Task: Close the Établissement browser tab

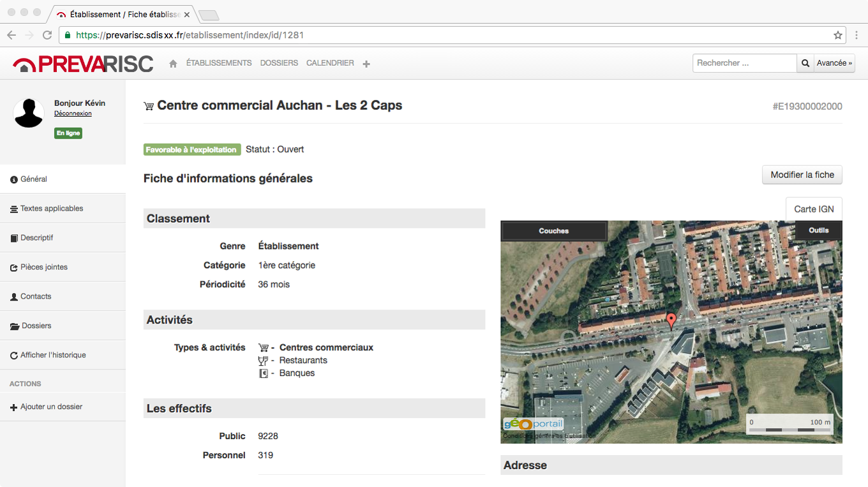Action: coord(187,14)
